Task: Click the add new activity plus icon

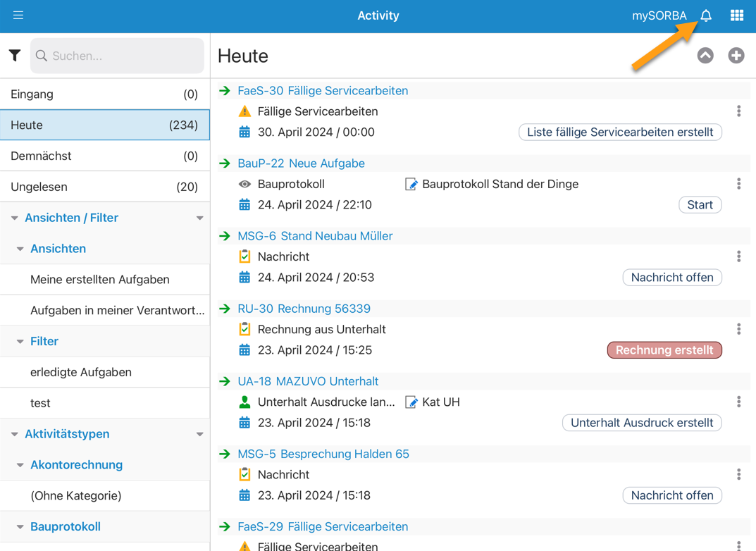Action: point(736,56)
